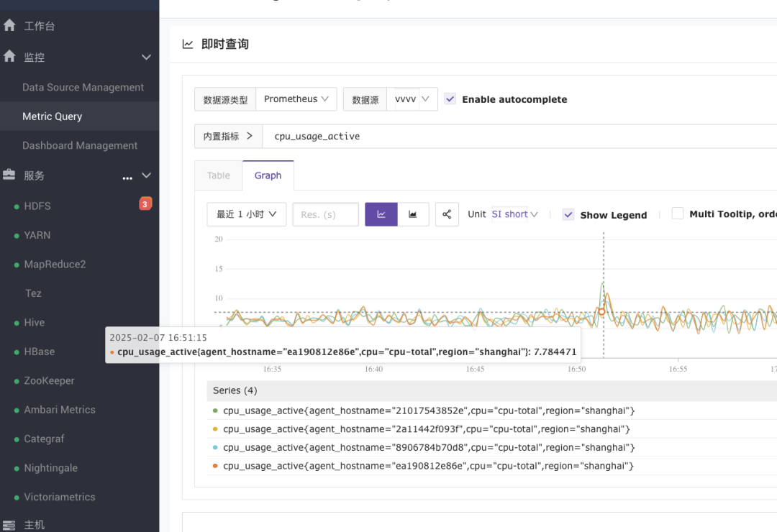This screenshot has height=532, width=777.
Task: Toggle orange legend series ea190812e86e
Action: [x=423, y=466]
